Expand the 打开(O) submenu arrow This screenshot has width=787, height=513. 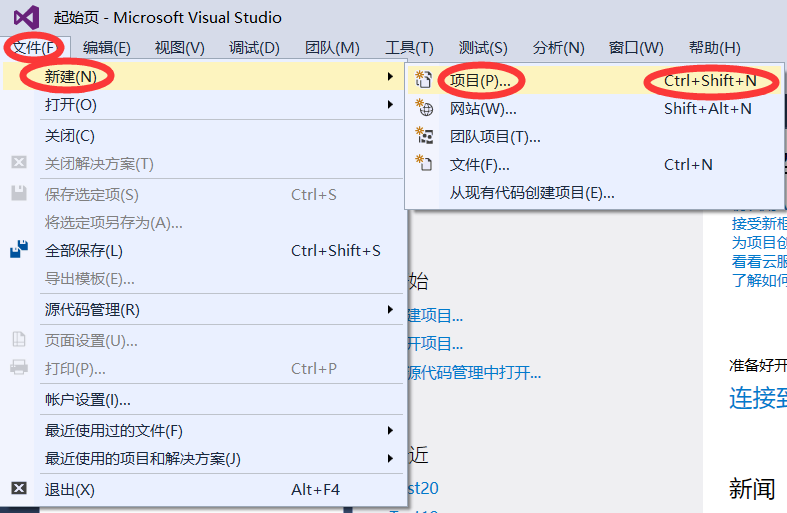click(390, 104)
